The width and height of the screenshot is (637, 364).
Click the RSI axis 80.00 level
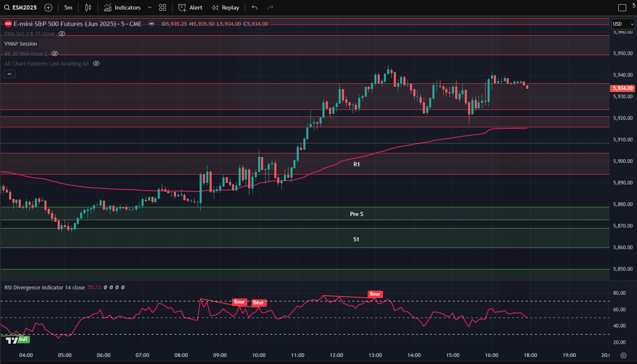tap(620, 293)
